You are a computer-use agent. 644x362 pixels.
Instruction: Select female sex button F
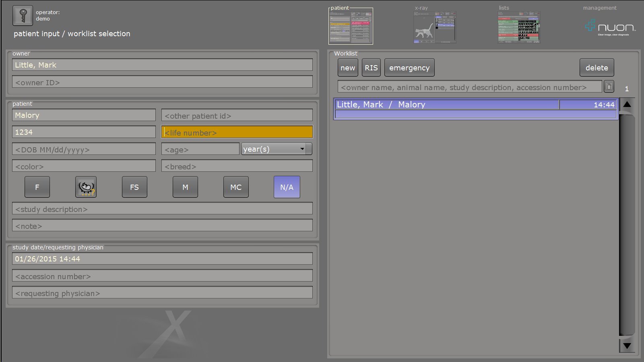(x=37, y=187)
